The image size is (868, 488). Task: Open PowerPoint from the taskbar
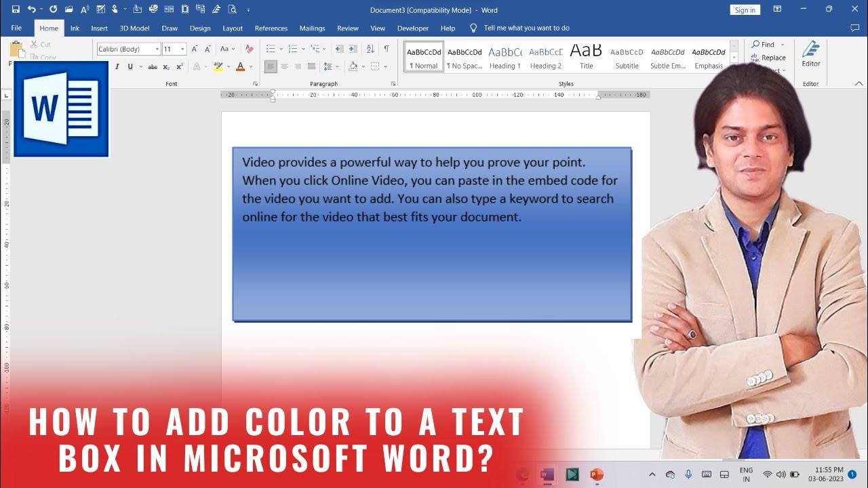[x=597, y=474]
